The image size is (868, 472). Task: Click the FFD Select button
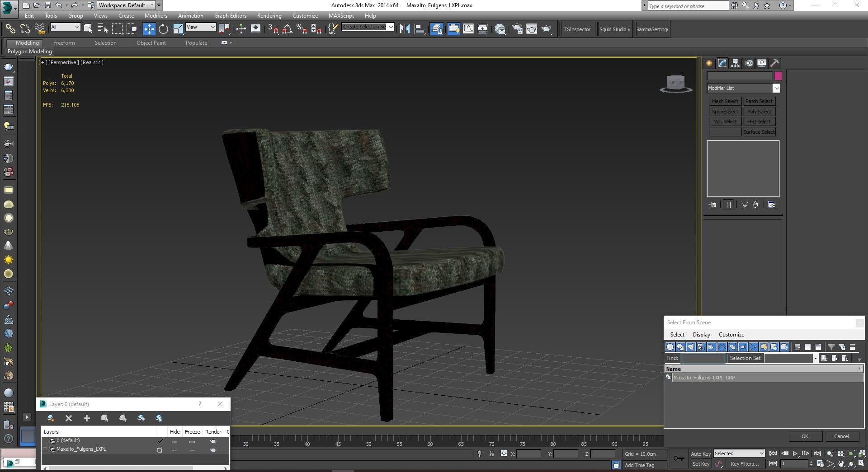tap(759, 122)
